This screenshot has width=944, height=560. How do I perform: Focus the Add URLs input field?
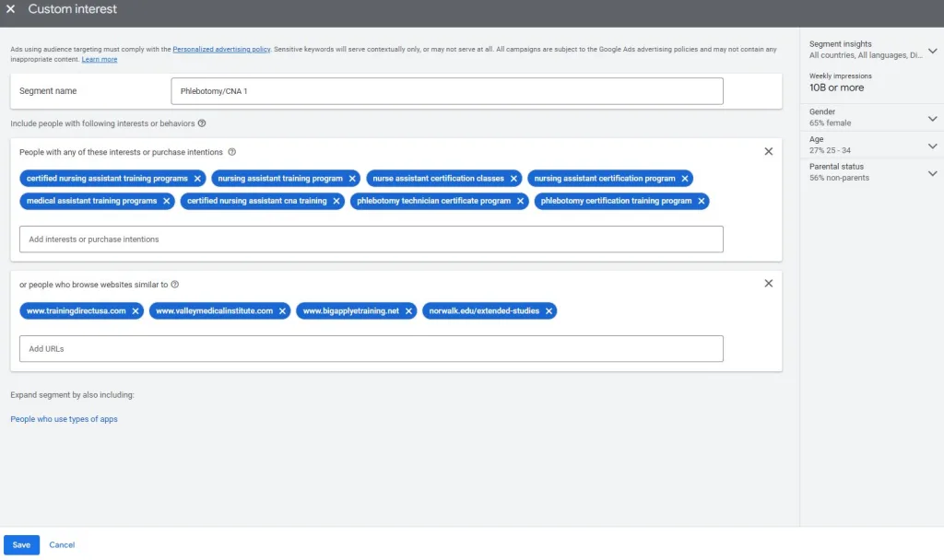(x=371, y=349)
